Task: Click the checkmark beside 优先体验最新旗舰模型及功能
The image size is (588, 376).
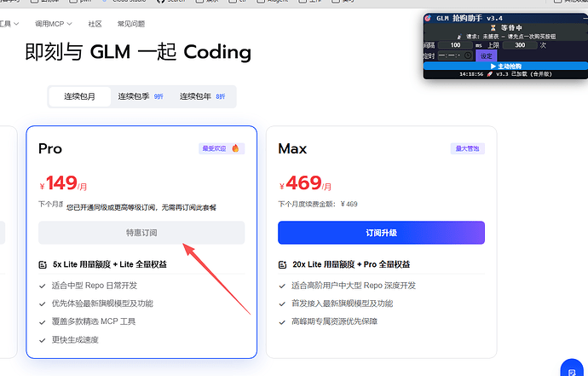Action: 43,304
